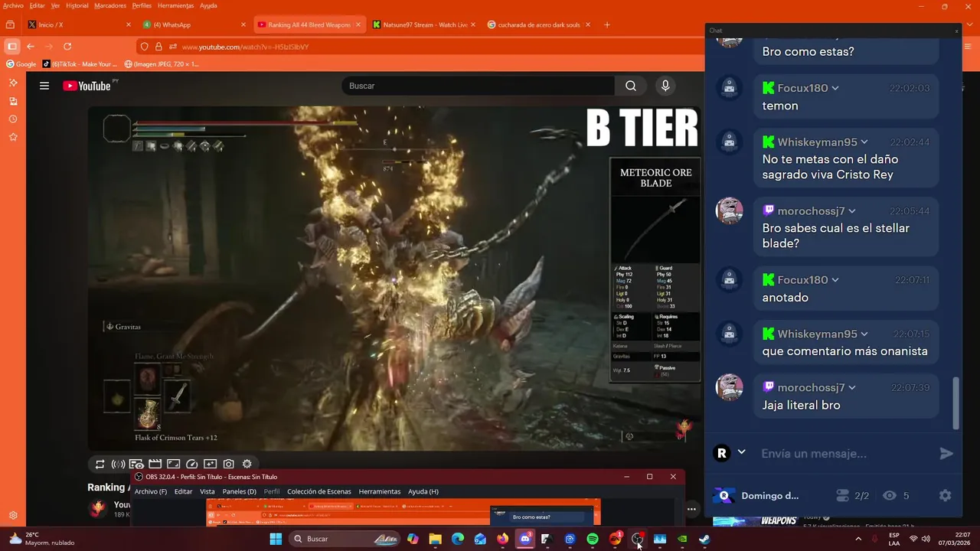The width and height of the screenshot is (980, 551).
Task: Expand morochossj7 'stellar blade' message chevron
Action: point(852,211)
